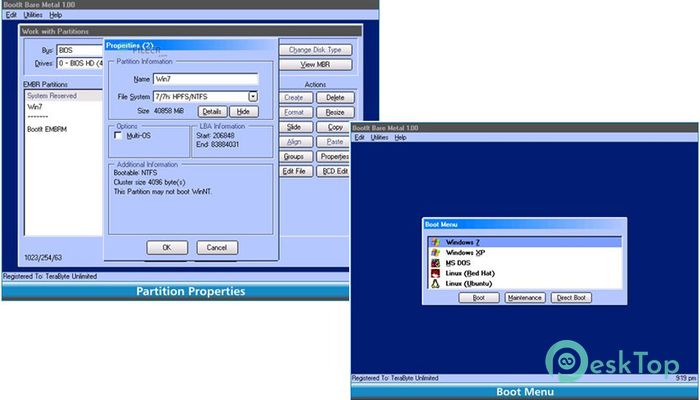Select the System Reserved partition row
Viewport: 700px width, 400px height.
64,96
